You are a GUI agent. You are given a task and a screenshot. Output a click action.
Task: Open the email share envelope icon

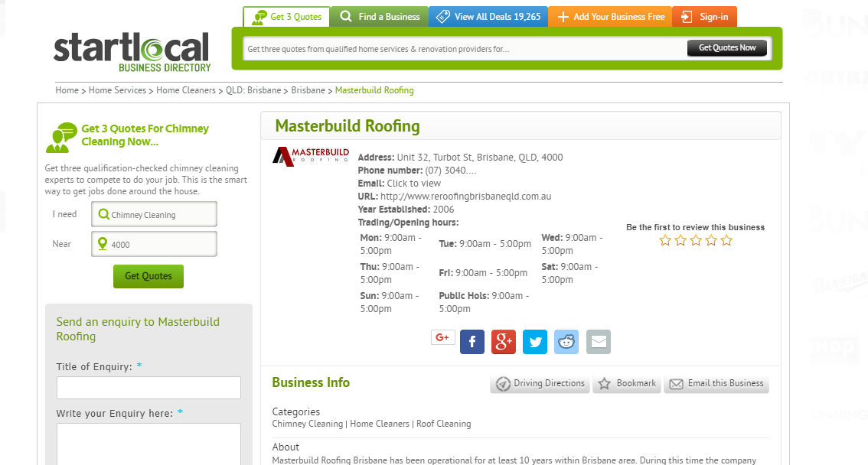pos(599,342)
